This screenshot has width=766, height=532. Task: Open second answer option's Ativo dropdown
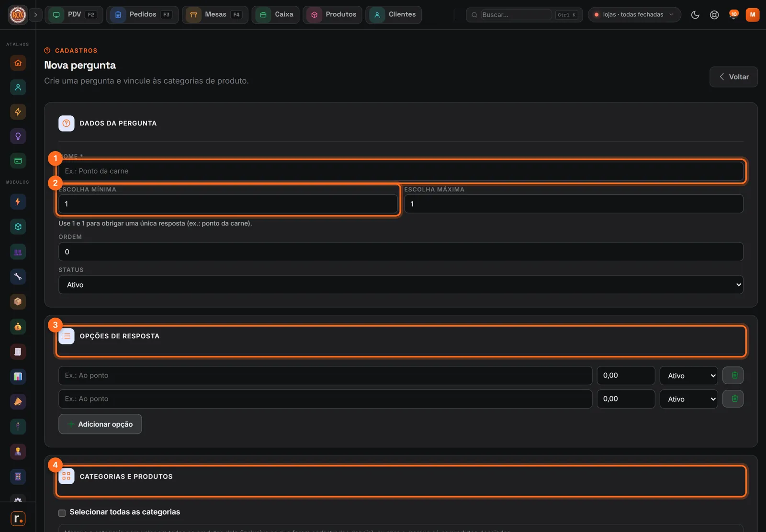tap(688, 399)
